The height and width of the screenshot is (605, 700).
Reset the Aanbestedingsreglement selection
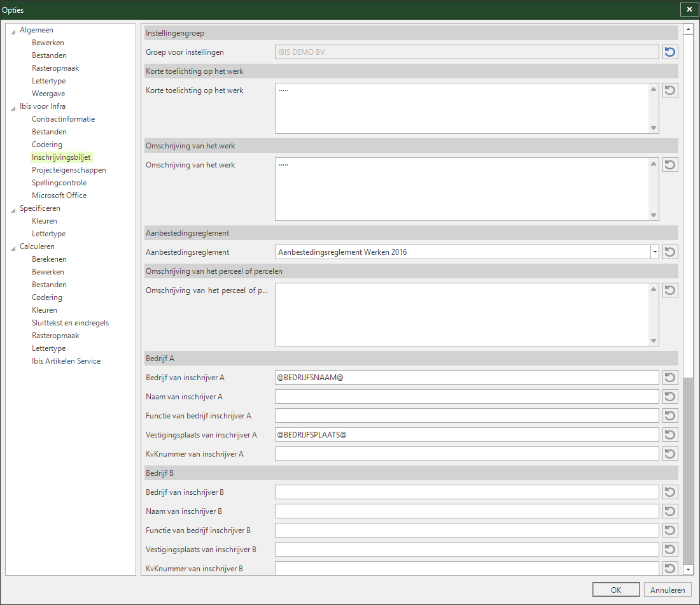[x=669, y=252]
